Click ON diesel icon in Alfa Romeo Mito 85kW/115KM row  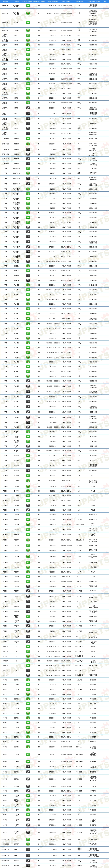click(28, 128)
